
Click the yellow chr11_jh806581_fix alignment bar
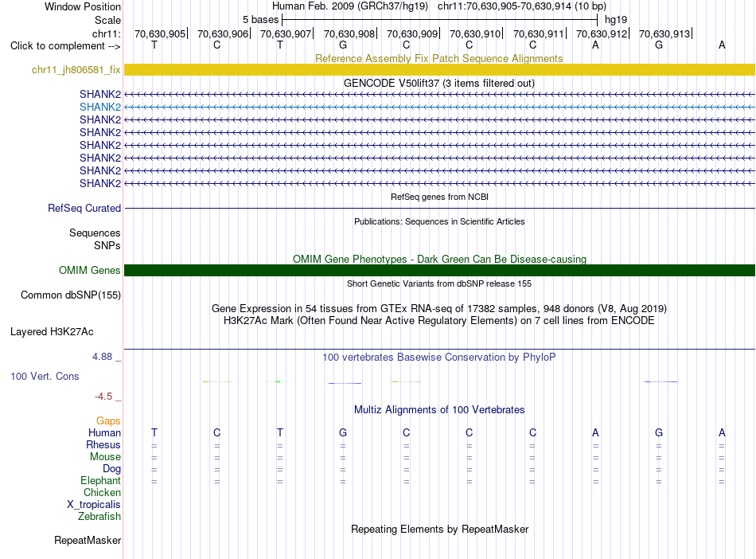[439, 69]
